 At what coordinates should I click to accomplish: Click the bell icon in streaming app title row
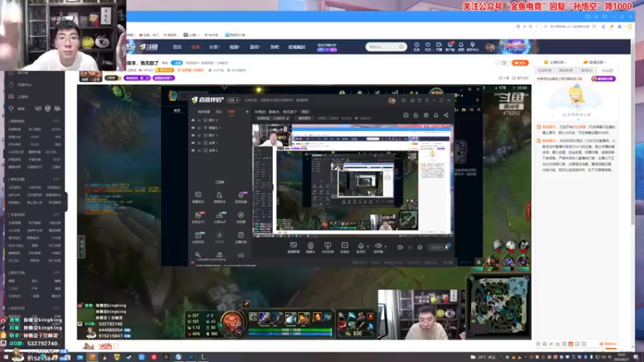click(436, 115)
